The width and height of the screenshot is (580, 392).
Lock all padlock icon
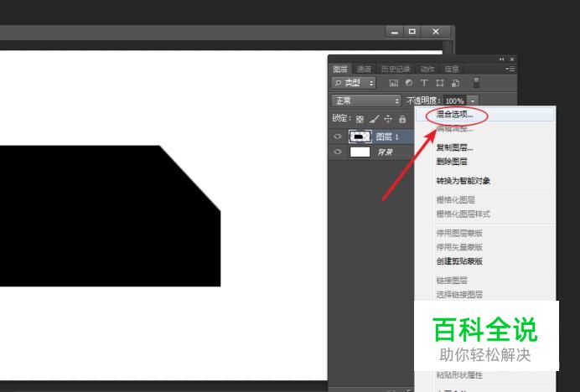[402, 119]
